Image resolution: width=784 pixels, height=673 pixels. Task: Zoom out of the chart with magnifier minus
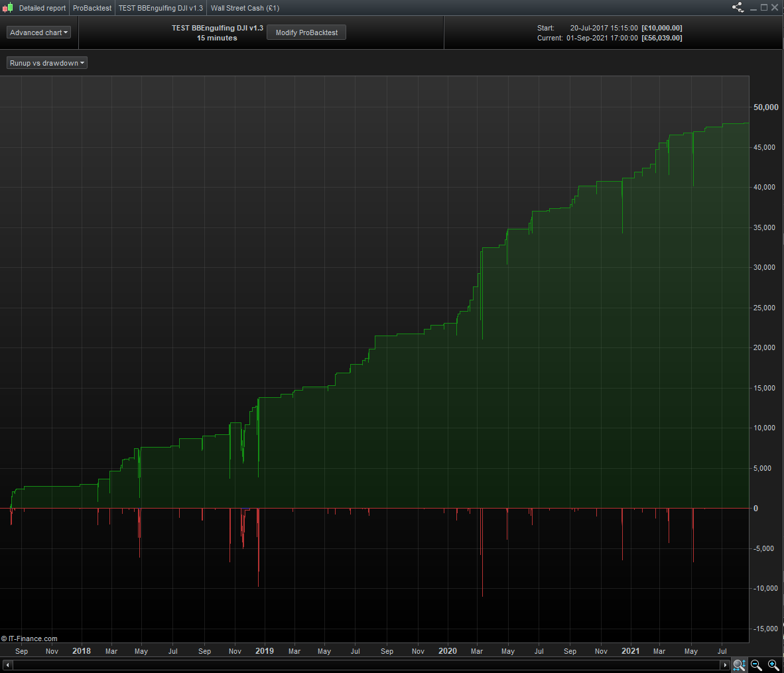click(756, 664)
